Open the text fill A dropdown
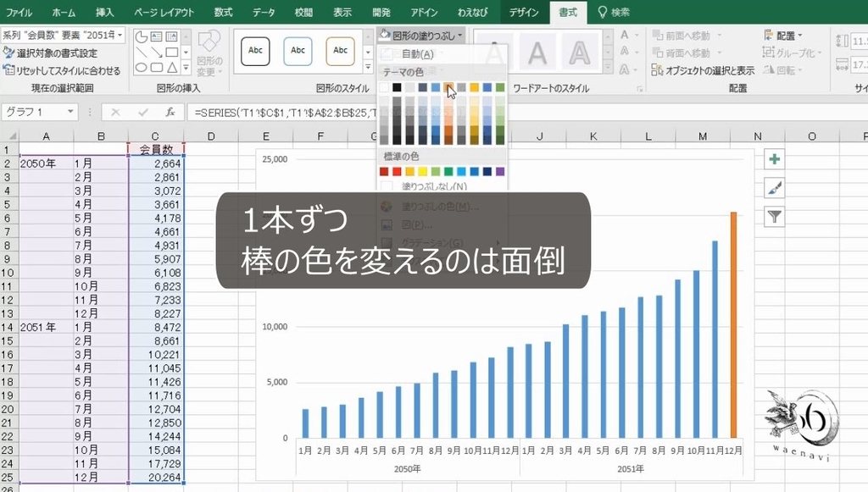 630,35
